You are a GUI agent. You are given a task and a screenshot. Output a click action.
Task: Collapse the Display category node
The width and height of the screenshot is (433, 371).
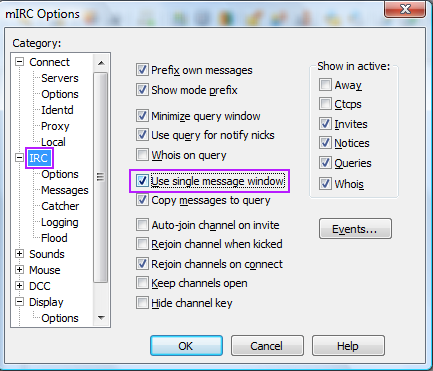(x=20, y=302)
